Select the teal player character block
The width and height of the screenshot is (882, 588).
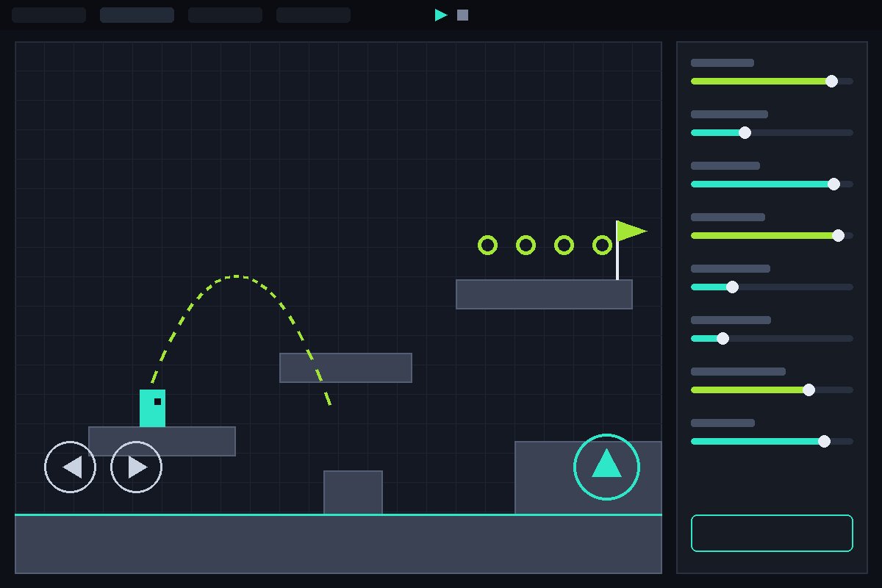tap(152, 408)
